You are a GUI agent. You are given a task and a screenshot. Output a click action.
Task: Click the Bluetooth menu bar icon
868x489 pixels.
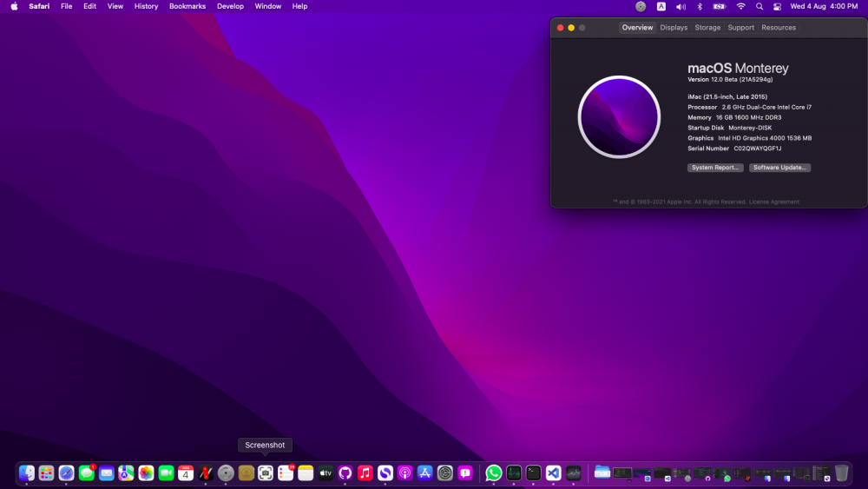(x=700, y=7)
